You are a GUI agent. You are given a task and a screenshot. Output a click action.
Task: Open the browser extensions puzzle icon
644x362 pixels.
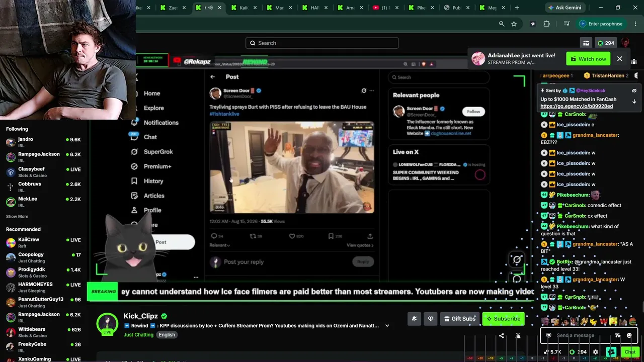546,24
